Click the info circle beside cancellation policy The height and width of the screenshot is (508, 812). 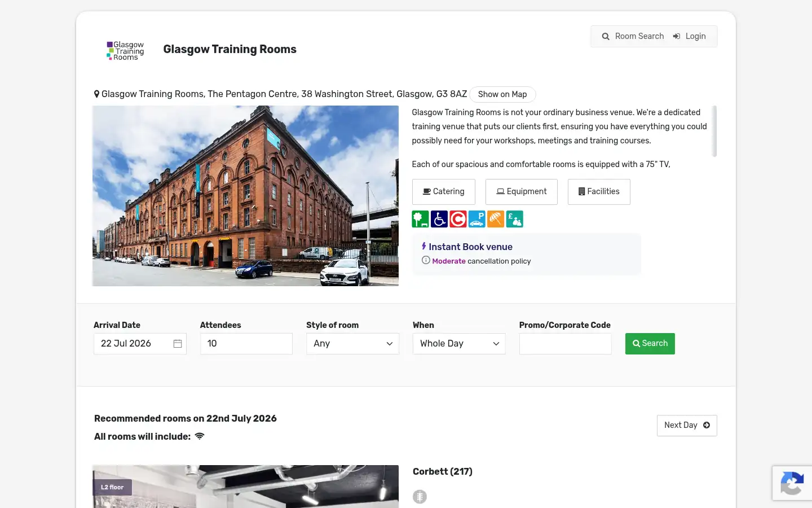(426, 260)
